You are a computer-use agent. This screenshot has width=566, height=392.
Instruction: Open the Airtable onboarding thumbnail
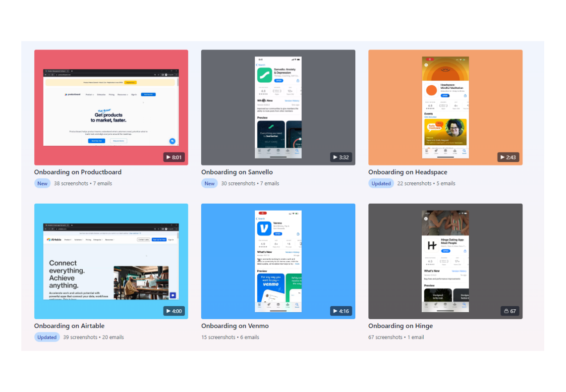click(111, 261)
